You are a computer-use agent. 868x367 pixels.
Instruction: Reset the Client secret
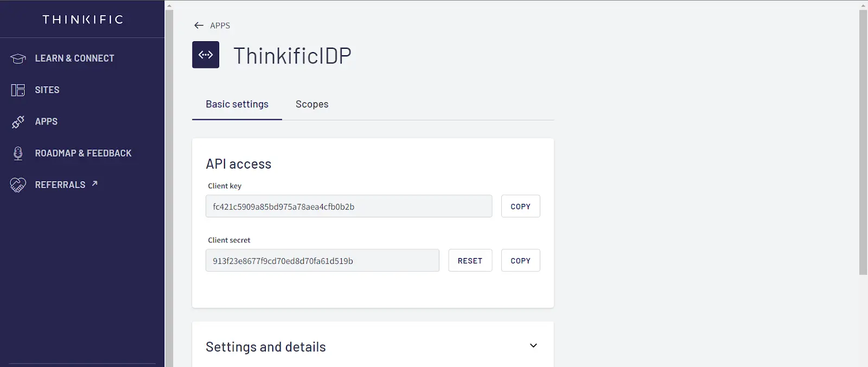[x=470, y=261]
